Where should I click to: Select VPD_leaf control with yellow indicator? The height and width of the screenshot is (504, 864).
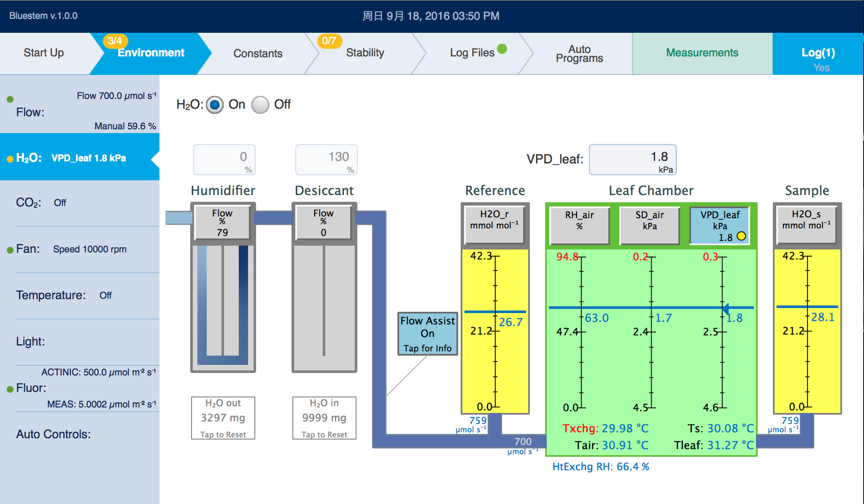[x=720, y=226]
